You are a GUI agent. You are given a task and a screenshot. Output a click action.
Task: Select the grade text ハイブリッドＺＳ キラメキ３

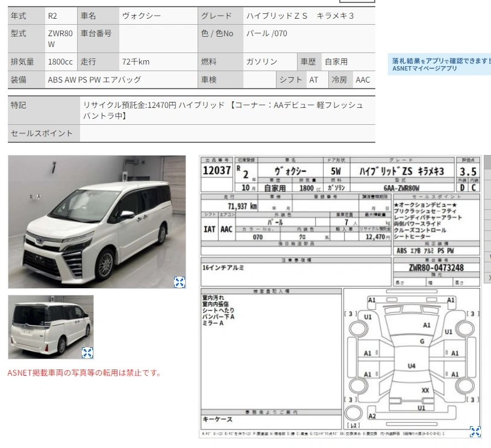tap(300, 16)
